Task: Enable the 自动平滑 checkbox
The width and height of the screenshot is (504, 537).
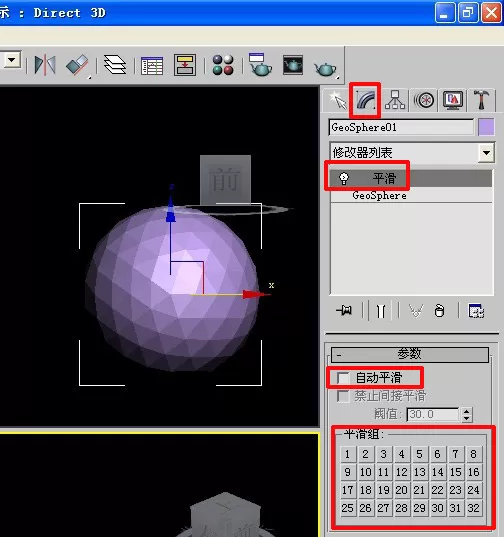Action: coord(343,378)
